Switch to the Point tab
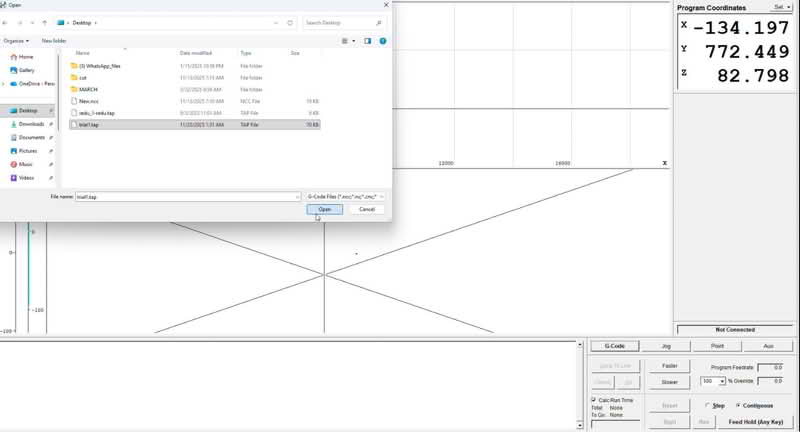Image resolution: width=800 pixels, height=432 pixels. click(717, 346)
